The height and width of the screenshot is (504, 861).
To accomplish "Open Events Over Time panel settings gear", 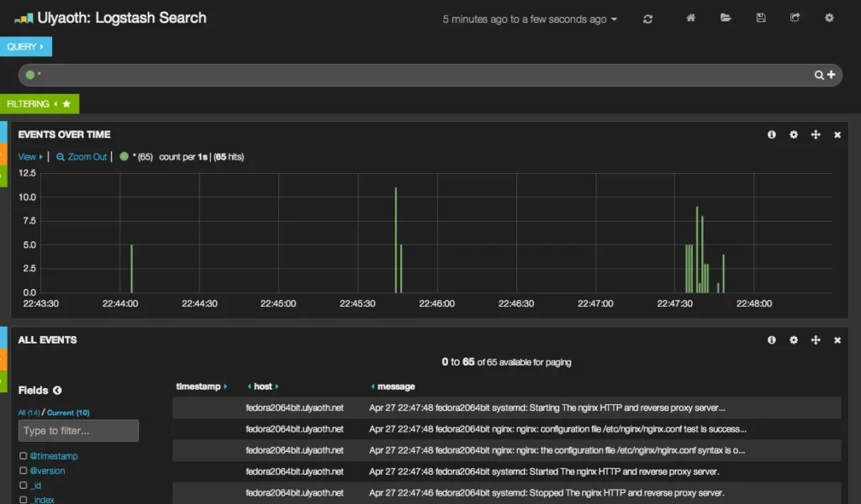I will [794, 134].
